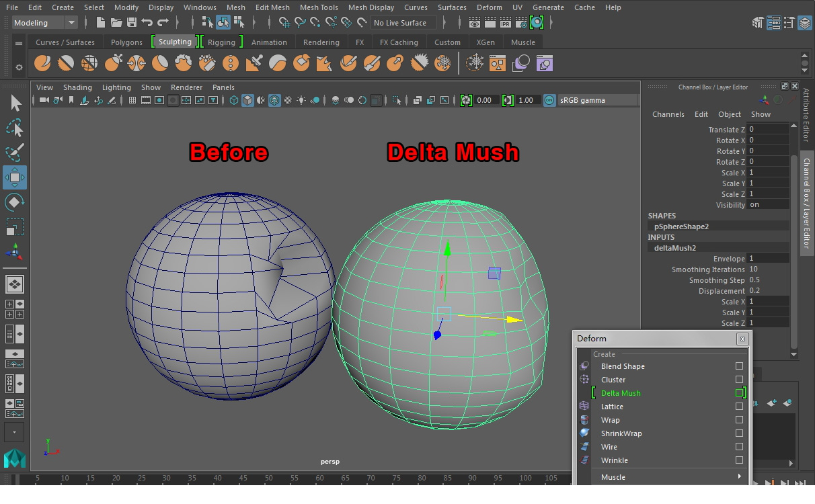The width and height of the screenshot is (815, 504).
Task: Select the Relax sculpt tool on the shelf
Action: click(x=89, y=63)
